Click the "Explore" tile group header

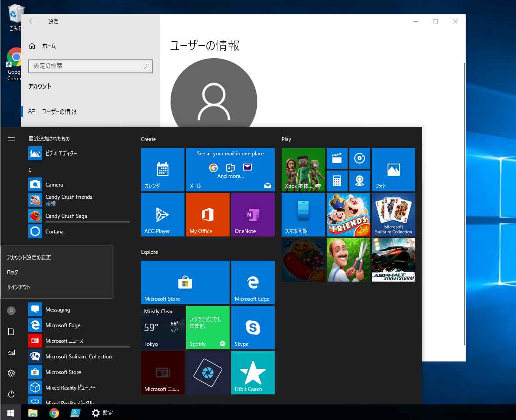click(149, 252)
